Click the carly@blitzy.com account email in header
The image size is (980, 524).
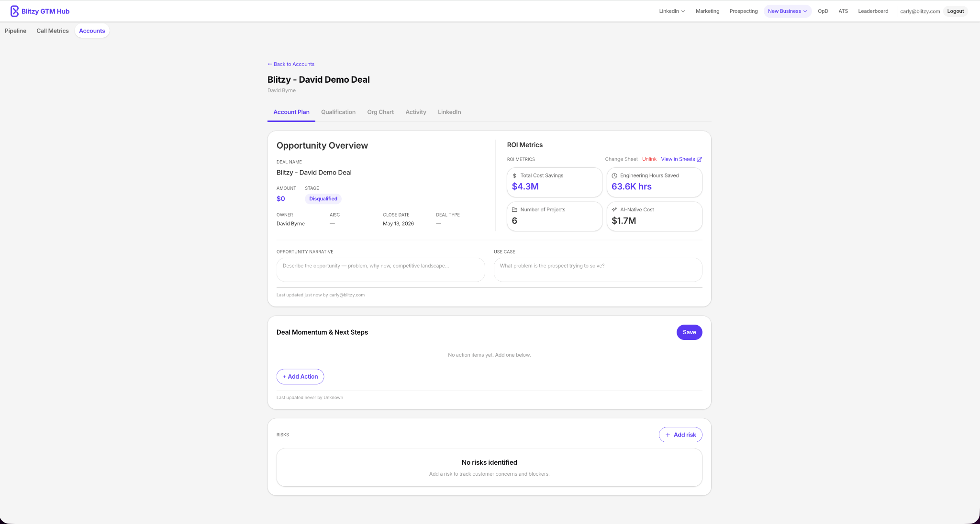tap(920, 11)
